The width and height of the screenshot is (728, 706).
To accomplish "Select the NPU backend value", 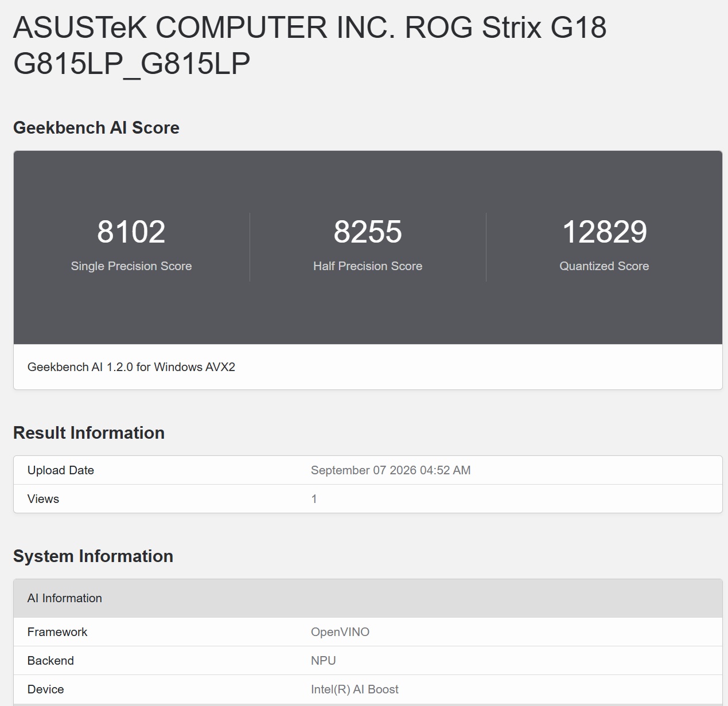I will coord(324,661).
